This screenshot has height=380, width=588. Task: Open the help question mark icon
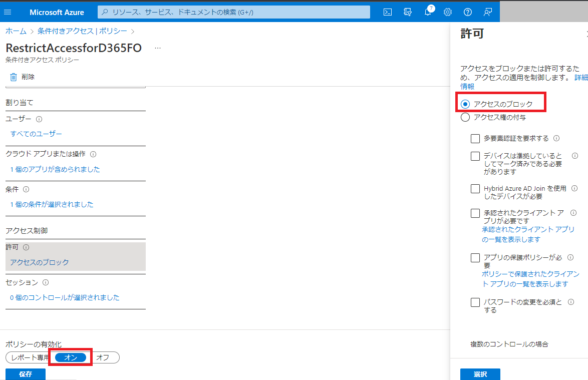tap(468, 12)
